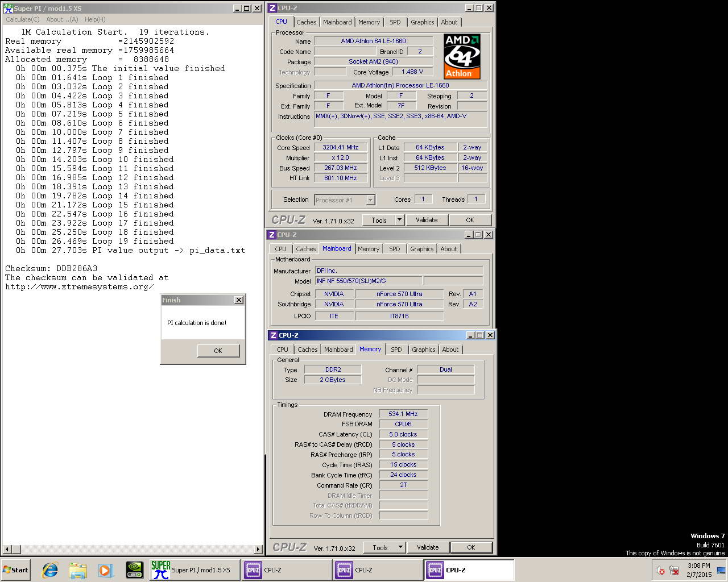Launch Windows Media Player from taskbar

coord(106,570)
